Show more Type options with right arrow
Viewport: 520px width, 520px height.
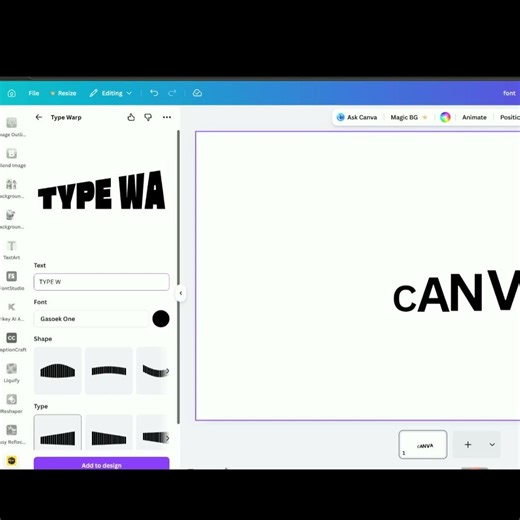(x=167, y=438)
